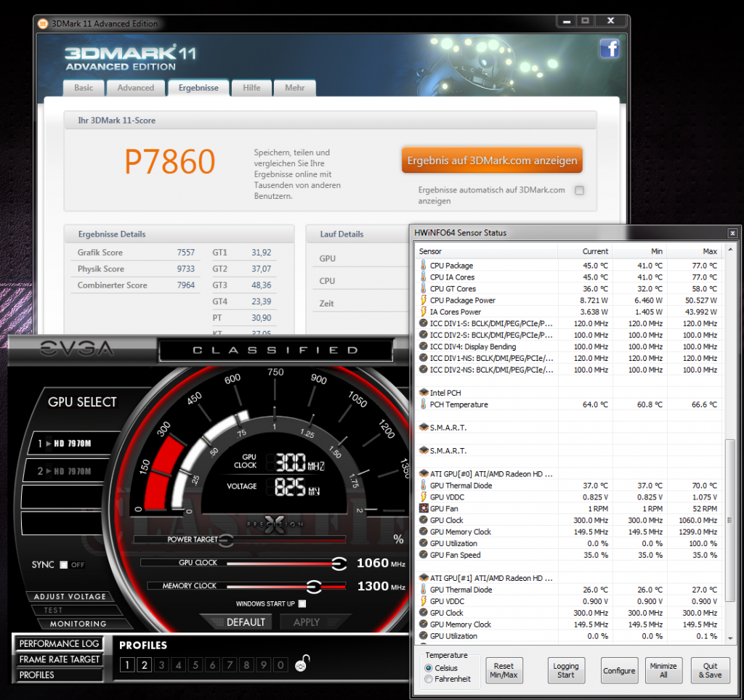Viewport: 744px width, 700px height.
Task: Click the TEST button in EVGA Precision
Action: [x=53, y=610]
